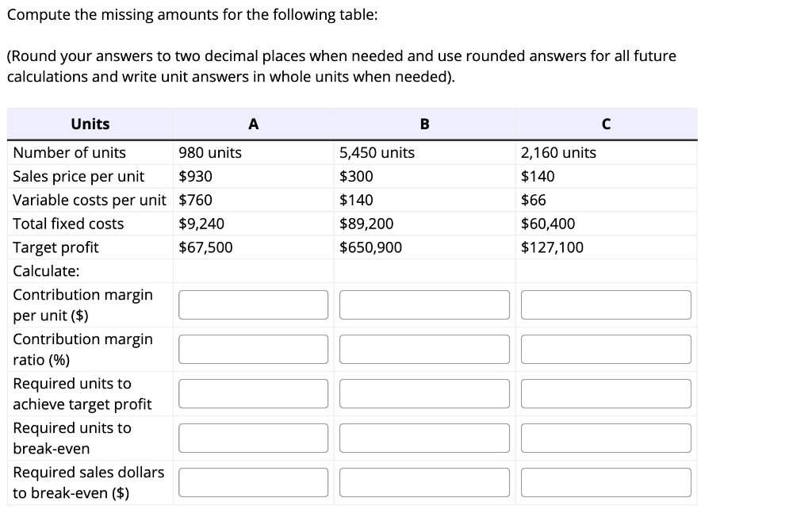The image size is (812, 517).
Task: Select the target profit units field for column B
Action: coord(424,393)
